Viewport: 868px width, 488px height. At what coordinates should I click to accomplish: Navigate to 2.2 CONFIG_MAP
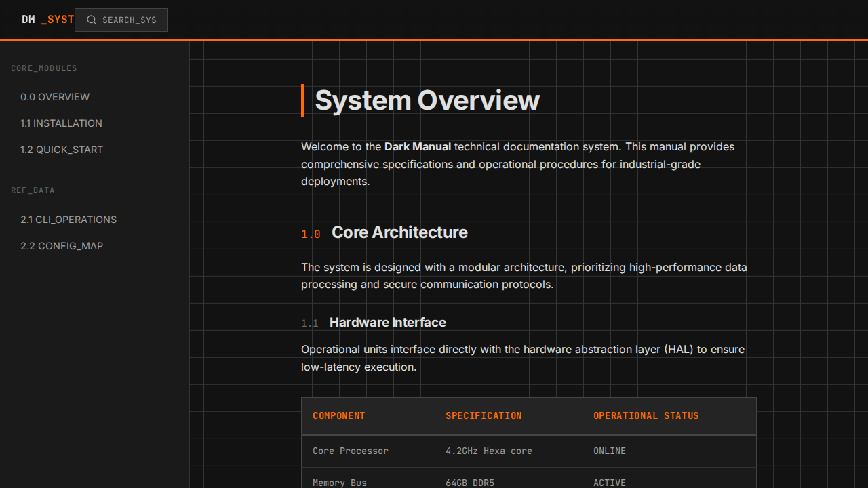click(62, 246)
